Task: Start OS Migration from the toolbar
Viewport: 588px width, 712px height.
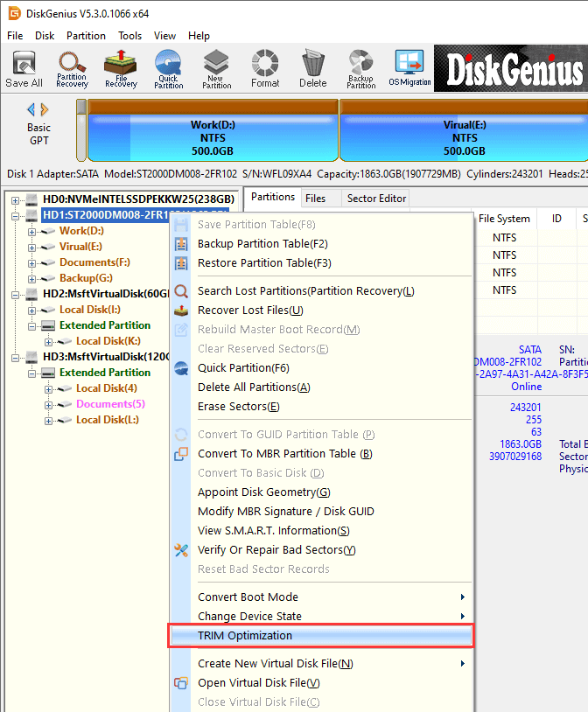Action: pos(409,68)
